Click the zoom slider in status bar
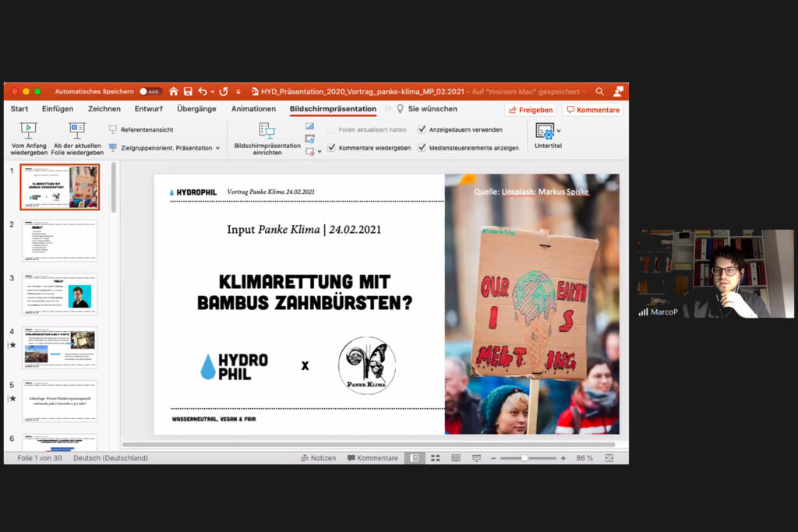This screenshot has width=798, height=532. tap(524, 458)
